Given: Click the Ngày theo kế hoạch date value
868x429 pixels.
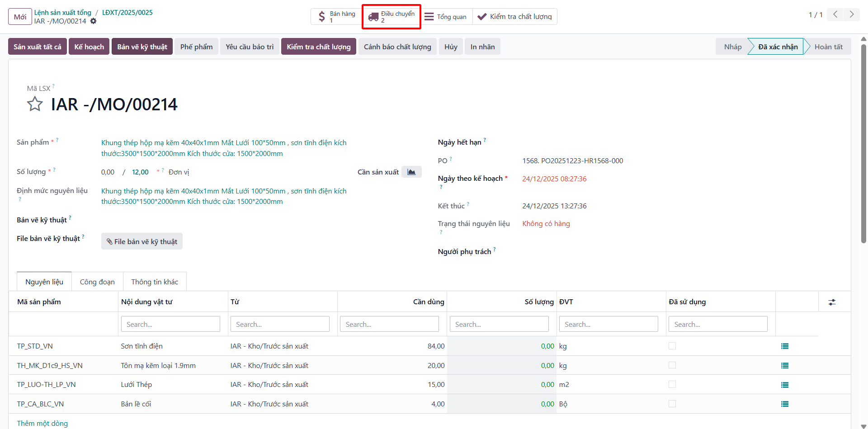Looking at the screenshot, I should (x=554, y=179).
